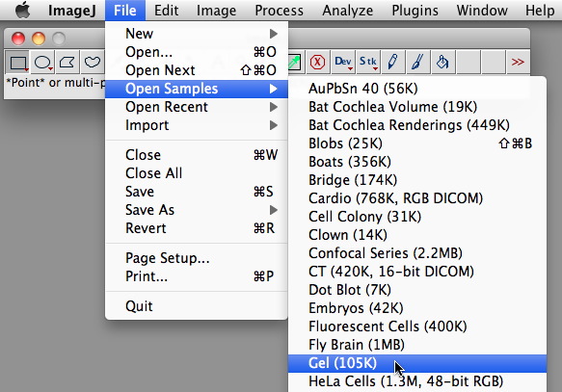Select the Paintbrush tool
Image resolution: width=562 pixels, height=392 pixels.
click(x=417, y=63)
